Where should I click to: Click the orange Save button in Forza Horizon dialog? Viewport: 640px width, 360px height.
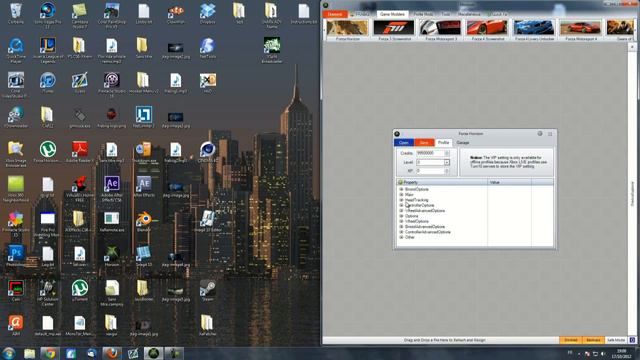click(x=424, y=142)
